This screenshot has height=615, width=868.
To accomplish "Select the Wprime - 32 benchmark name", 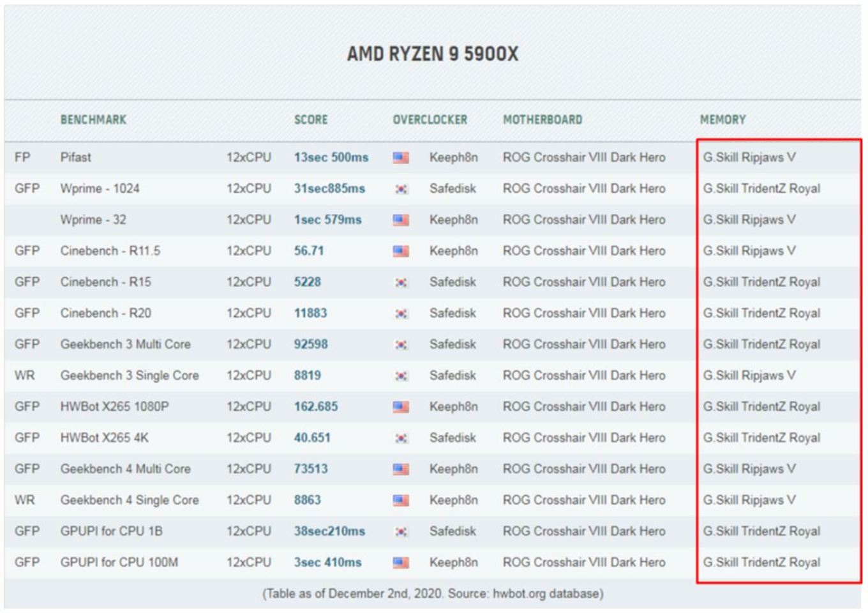I will tap(93, 220).
